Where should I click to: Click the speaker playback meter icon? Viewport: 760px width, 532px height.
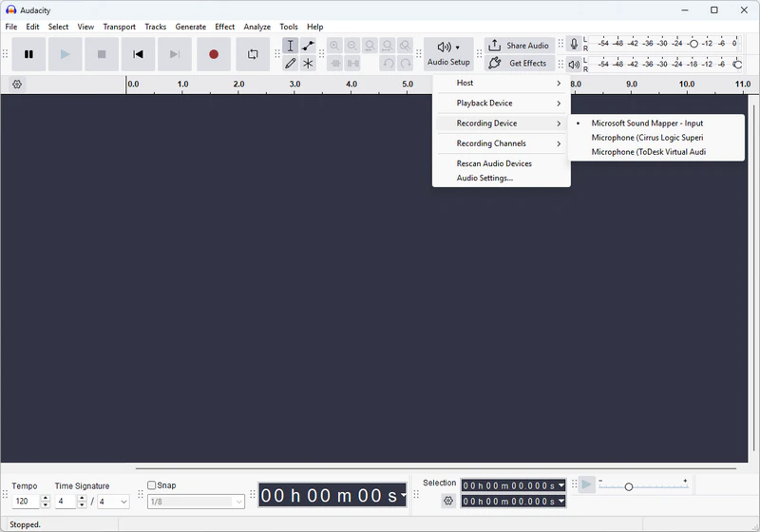pos(574,64)
